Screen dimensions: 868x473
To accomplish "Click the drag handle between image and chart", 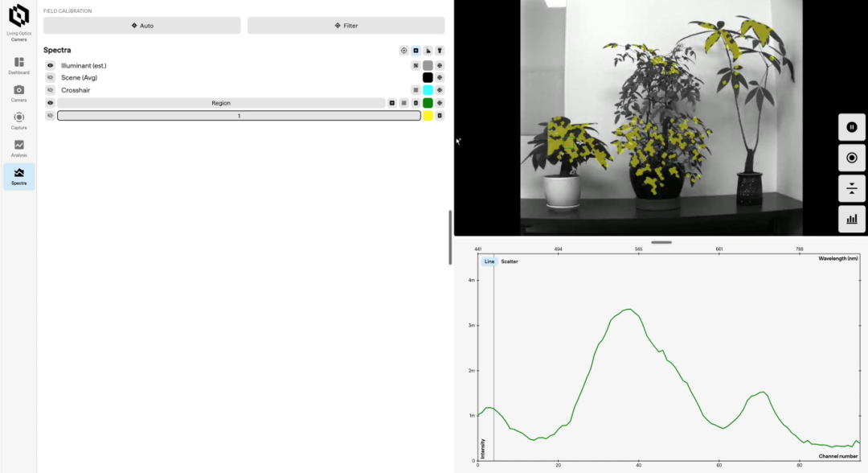I will pyautogui.click(x=661, y=242).
